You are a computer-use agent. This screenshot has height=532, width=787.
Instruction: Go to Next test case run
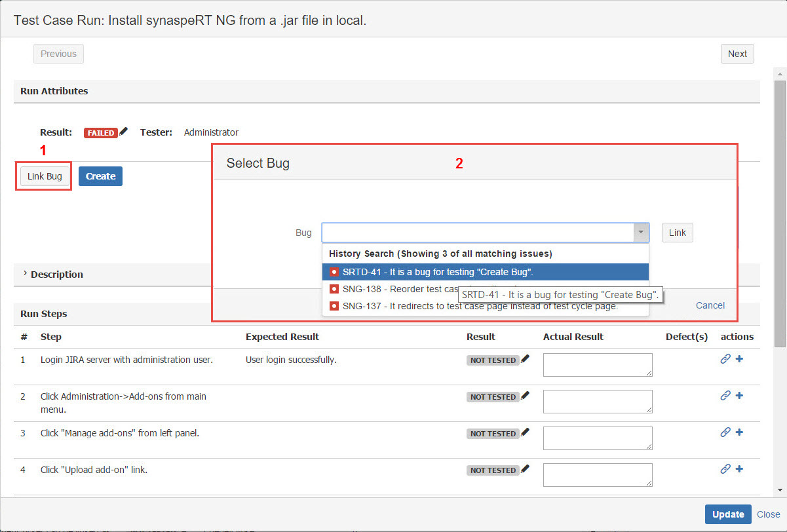[x=737, y=54]
